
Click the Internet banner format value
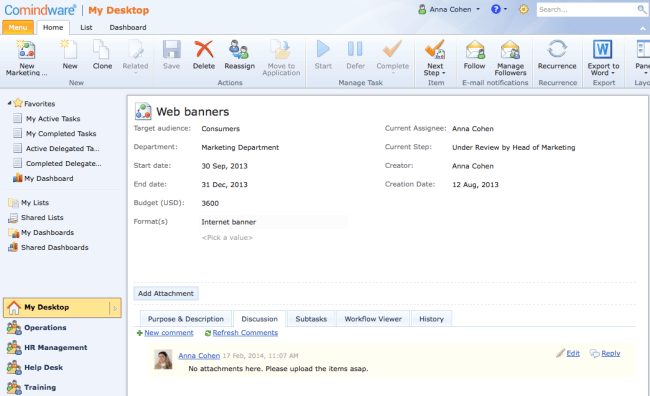pos(229,222)
